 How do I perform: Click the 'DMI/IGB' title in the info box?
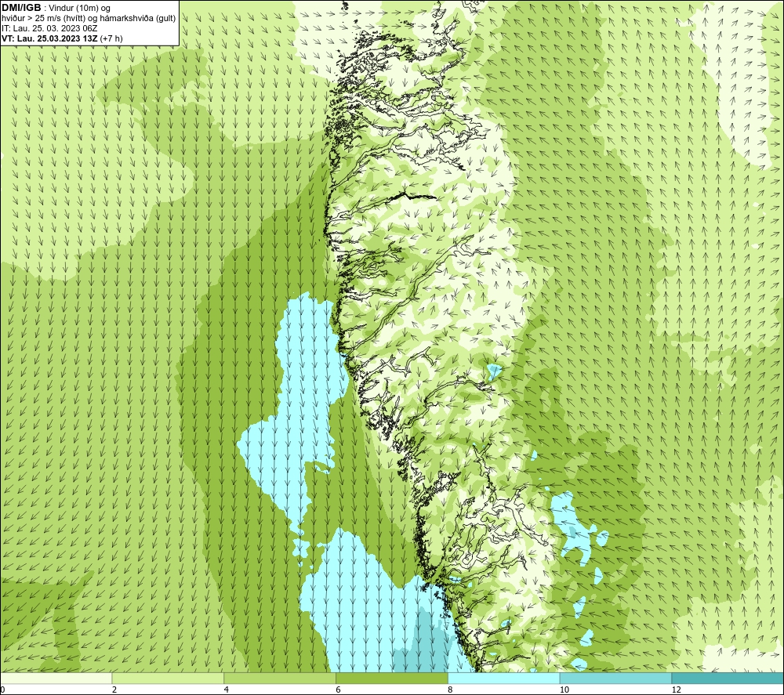pyautogui.click(x=21, y=8)
